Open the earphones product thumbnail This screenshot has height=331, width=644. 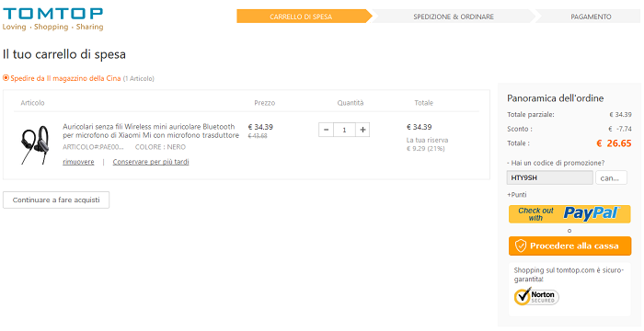pos(35,144)
